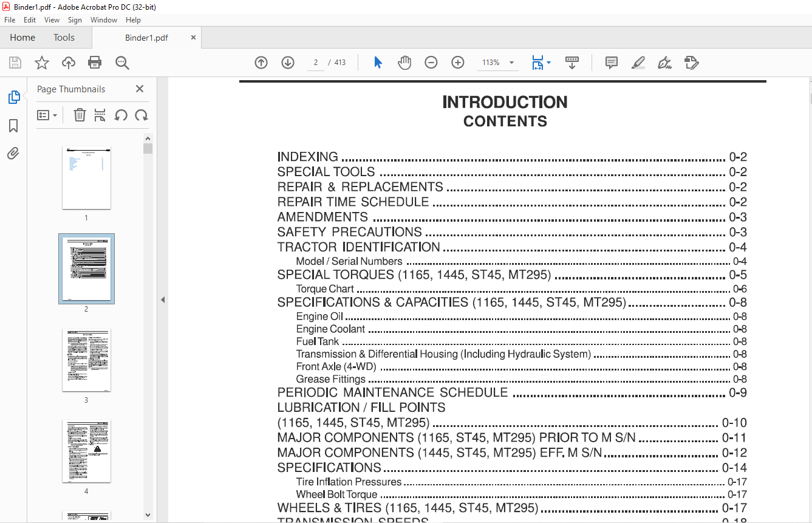Go to the previous page arrow
Screen dimensions: 812x523
tap(261, 63)
